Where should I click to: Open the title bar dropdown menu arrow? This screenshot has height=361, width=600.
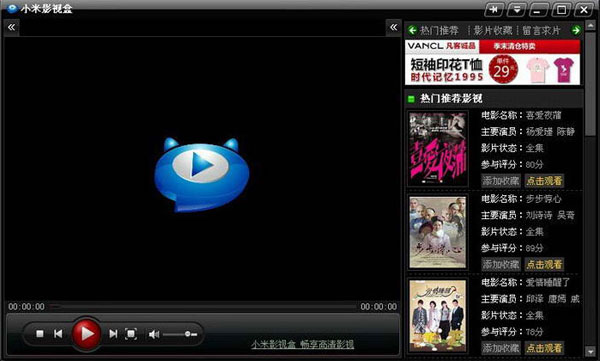click(x=517, y=10)
